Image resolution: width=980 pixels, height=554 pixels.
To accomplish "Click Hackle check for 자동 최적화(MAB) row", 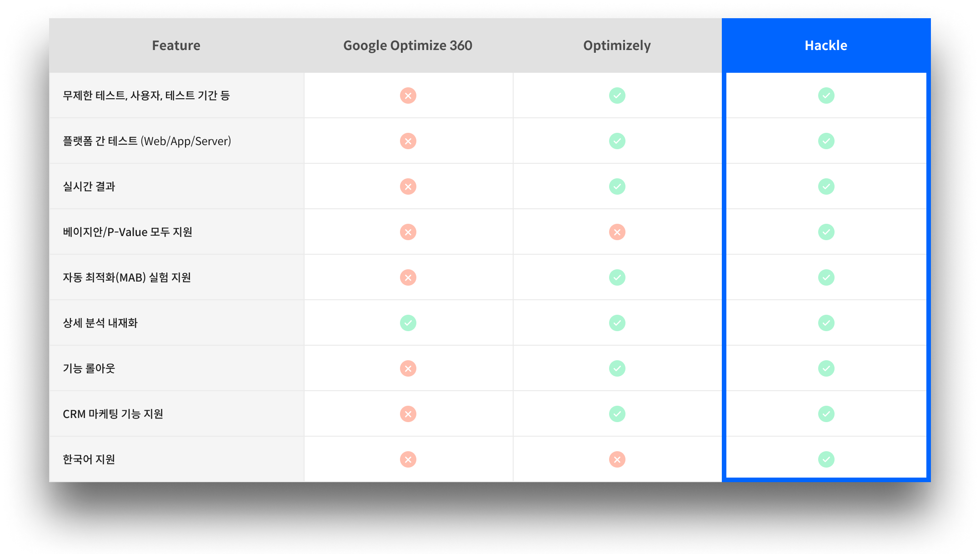I will 826,277.
